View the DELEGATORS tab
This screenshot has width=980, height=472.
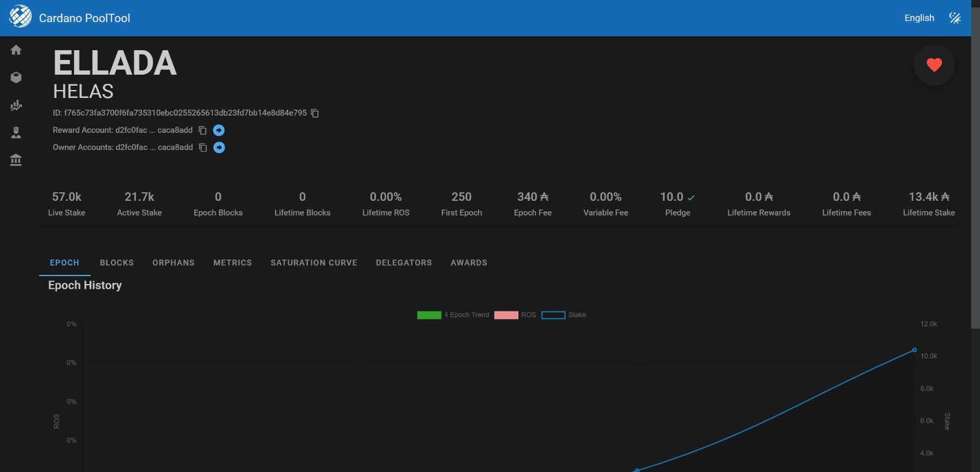point(404,263)
